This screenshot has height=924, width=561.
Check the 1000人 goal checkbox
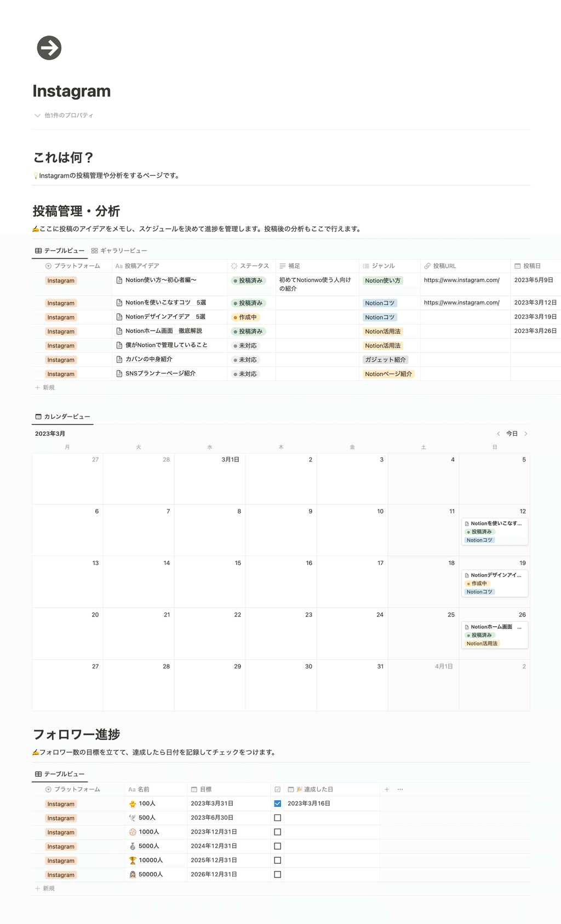point(278,832)
